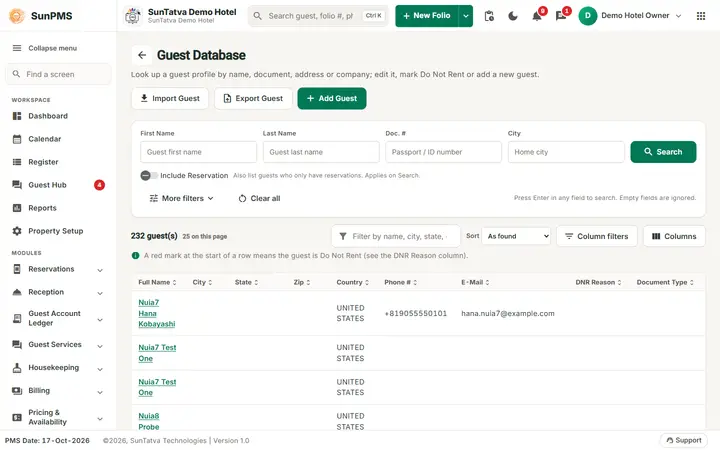This screenshot has width=720, height=450.
Task: Expand the Housekeeping chevron
Action: (100, 368)
